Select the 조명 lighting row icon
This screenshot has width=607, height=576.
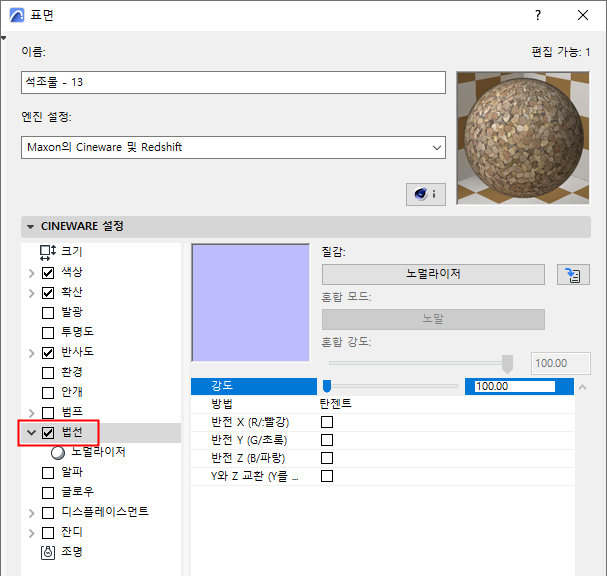click(x=48, y=552)
